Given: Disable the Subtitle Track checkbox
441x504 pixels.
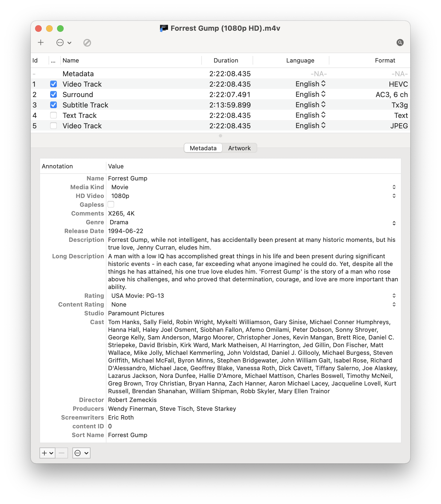Looking at the screenshot, I should tap(53, 105).
